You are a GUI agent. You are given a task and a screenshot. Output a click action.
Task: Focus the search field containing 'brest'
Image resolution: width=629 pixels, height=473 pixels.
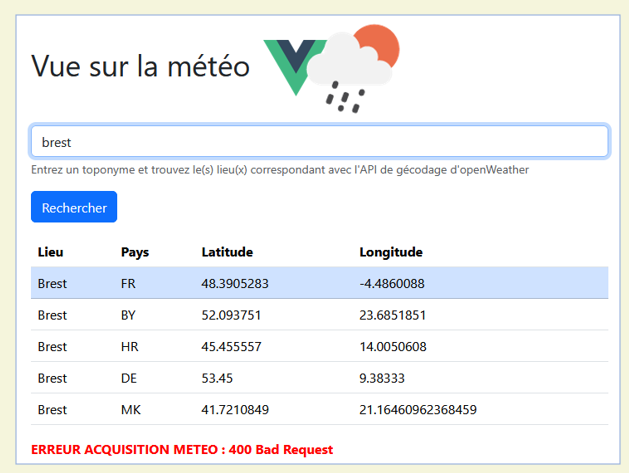tap(319, 142)
